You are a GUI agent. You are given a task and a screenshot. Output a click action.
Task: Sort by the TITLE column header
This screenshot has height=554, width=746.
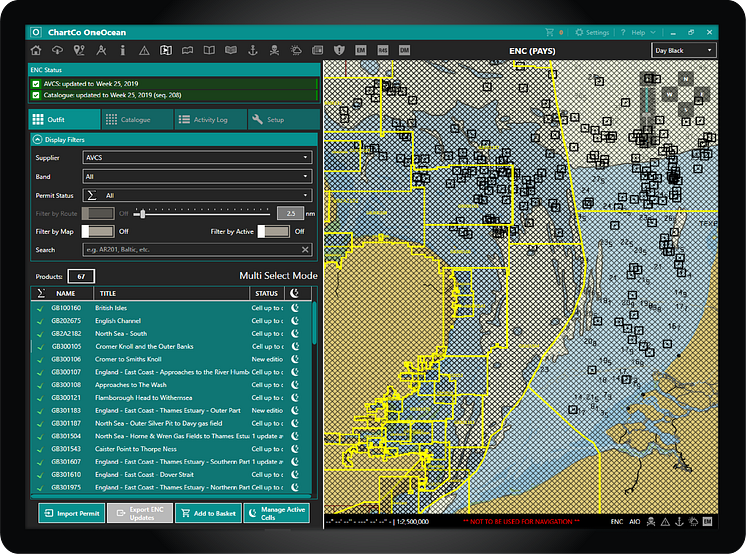click(x=171, y=293)
